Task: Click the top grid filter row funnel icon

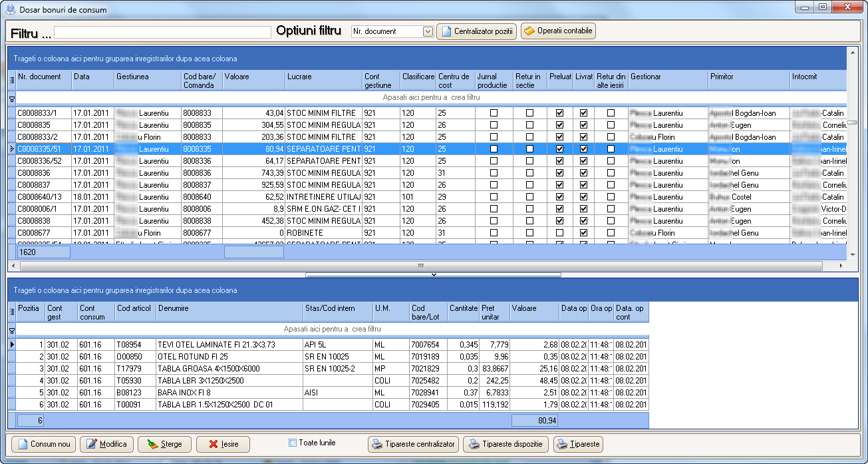Action: [x=11, y=98]
